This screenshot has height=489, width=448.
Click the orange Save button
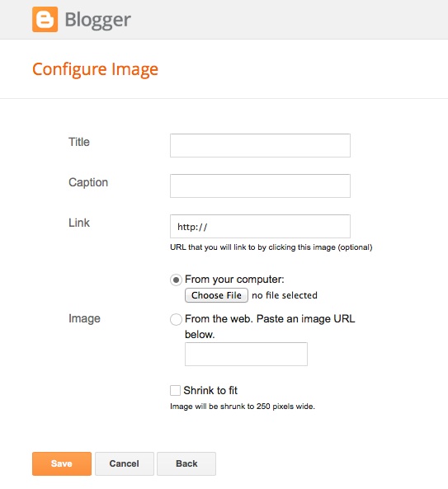[62, 463]
